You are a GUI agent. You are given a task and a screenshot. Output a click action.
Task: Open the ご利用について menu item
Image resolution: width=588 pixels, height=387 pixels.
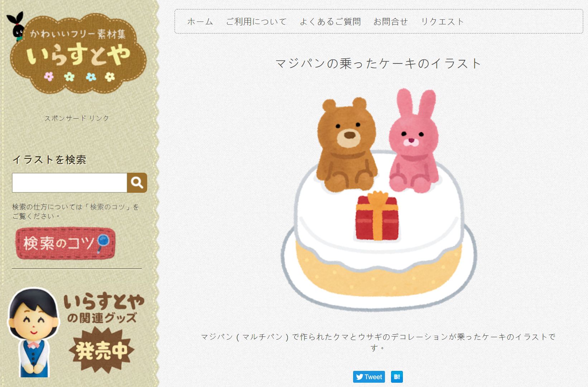click(x=256, y=21)
